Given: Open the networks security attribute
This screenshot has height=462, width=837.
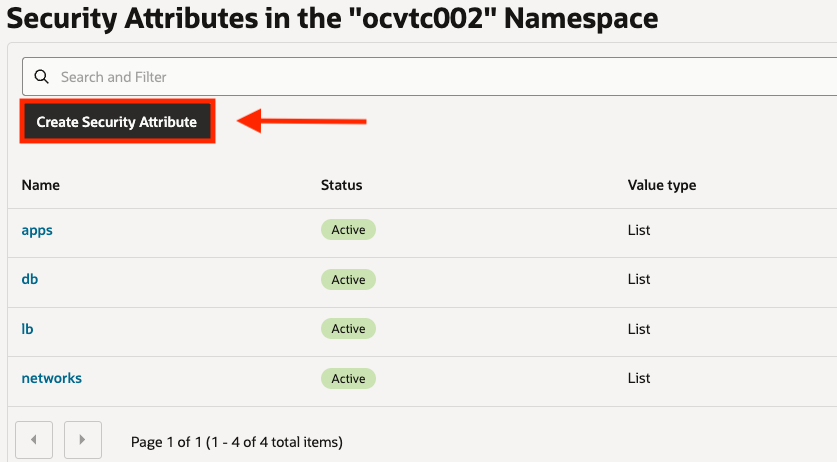Looking at the screenshot, I should click(x=52, y=378).
